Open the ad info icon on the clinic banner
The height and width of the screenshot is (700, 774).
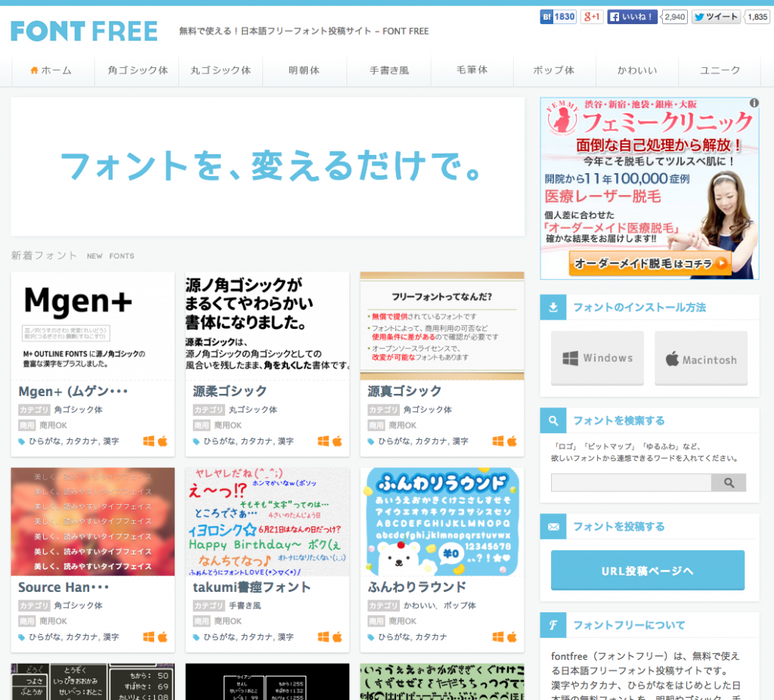[x=754, y=103]
